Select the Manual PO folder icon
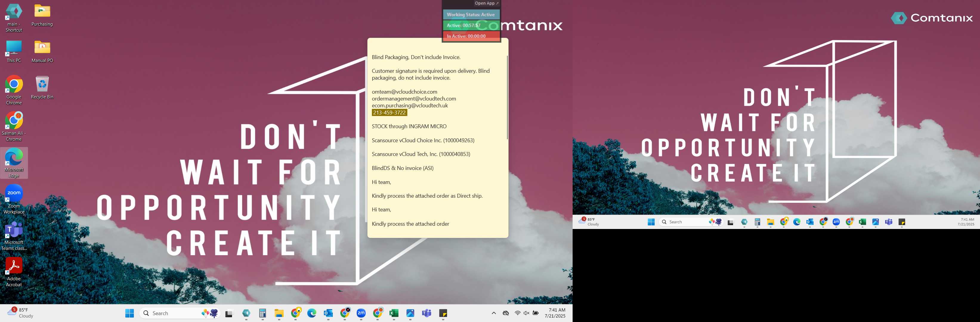 pyautogui.click(x=42, y=52)
